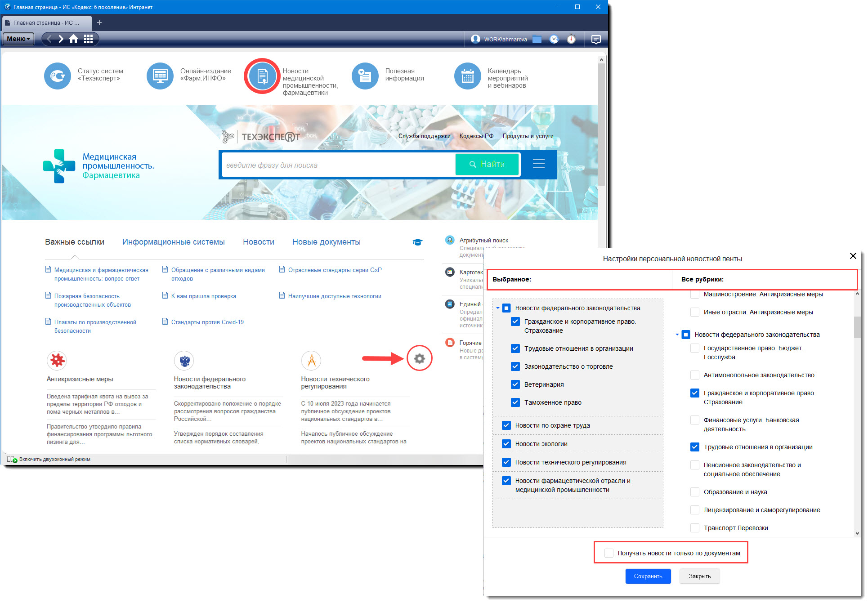
Task: Select Важные ссылки tab
Action: click(x=75, y=242)
